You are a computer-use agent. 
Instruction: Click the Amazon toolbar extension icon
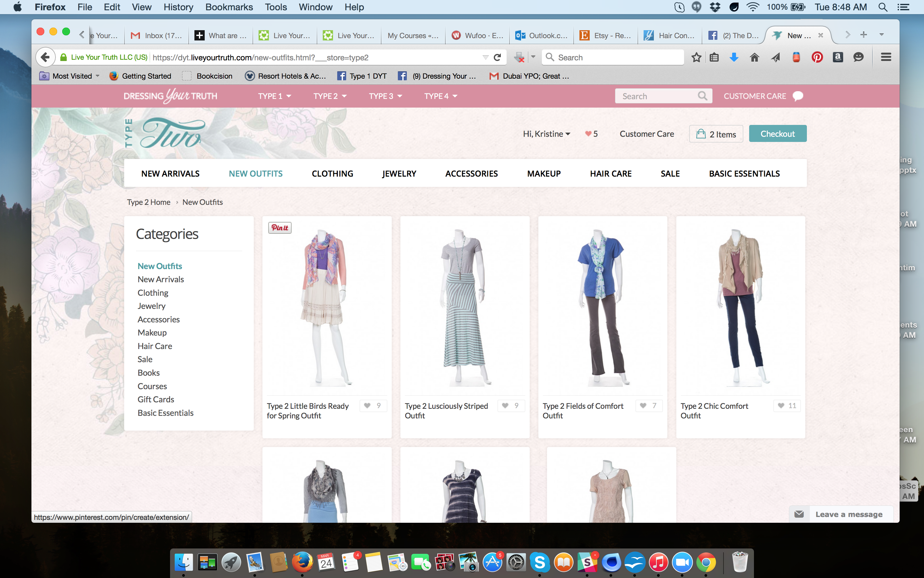(837, 57)
